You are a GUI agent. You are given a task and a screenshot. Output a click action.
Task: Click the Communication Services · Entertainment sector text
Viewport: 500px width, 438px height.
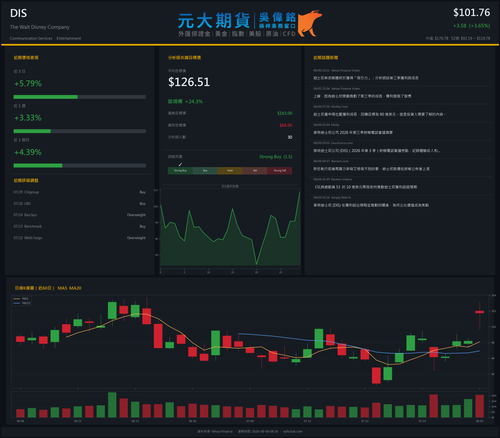[45, 38]
